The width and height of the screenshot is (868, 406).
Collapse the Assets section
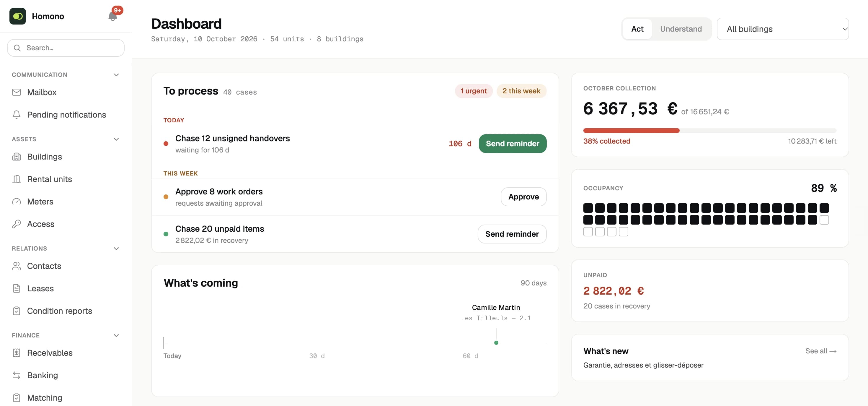(116, 139)
